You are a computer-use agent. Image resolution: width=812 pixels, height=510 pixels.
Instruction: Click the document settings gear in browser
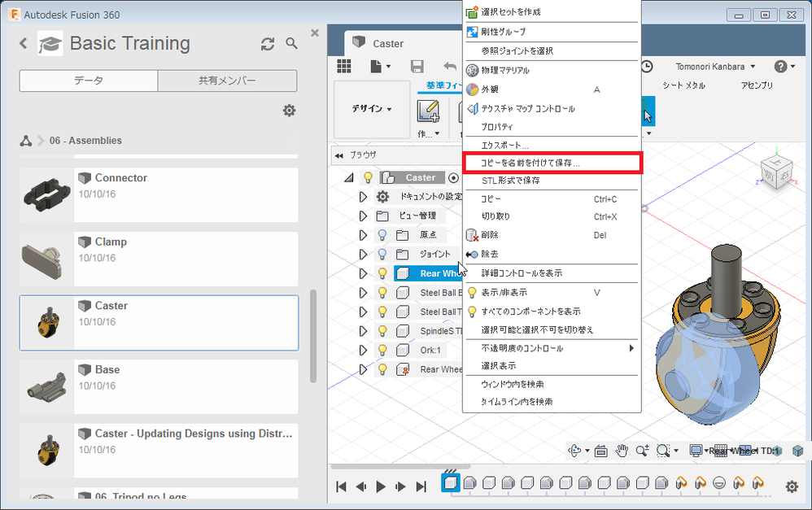382,196
